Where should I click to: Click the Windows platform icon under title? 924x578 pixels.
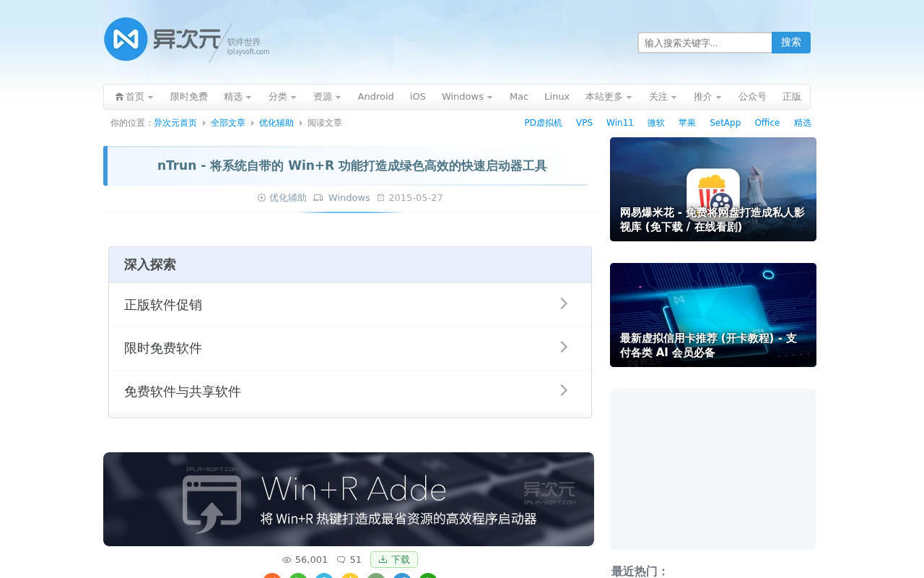[318, 198]
